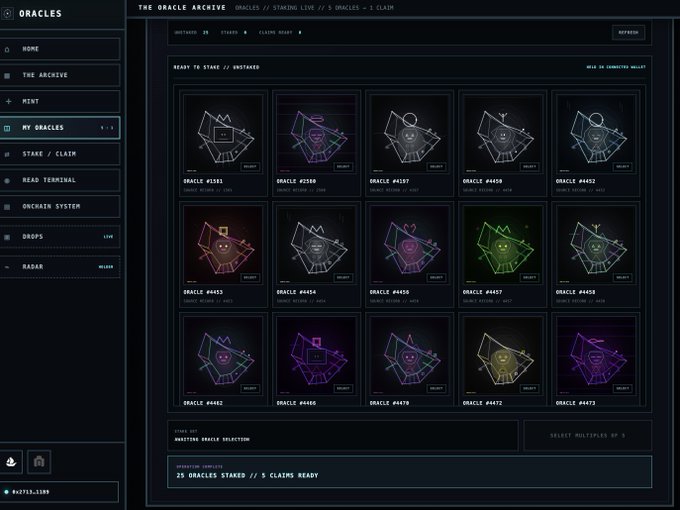Click the Oracle #4450 artwork thumbnail
This screenshot has height=510, width=680.
click(x=503, y=134)
